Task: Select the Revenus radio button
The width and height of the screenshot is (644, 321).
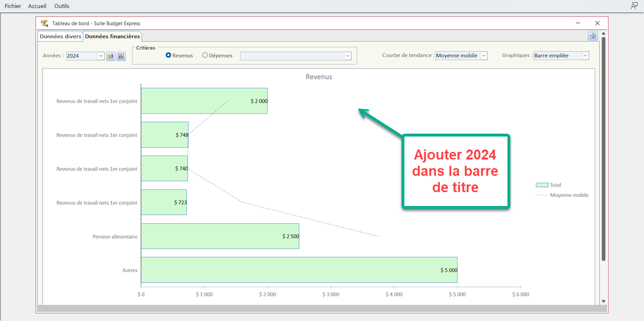Action: pyautogui.click(x=169, y=56)
